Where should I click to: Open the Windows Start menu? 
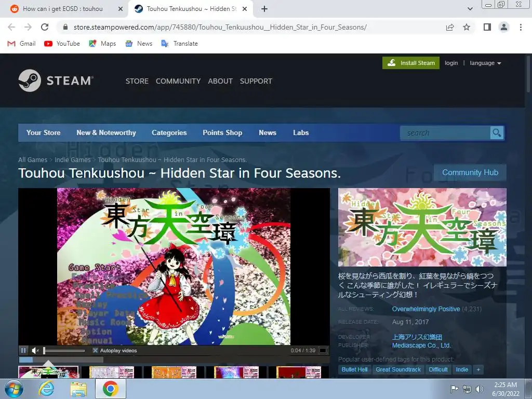pyautogui.click(x=14, y=389)
